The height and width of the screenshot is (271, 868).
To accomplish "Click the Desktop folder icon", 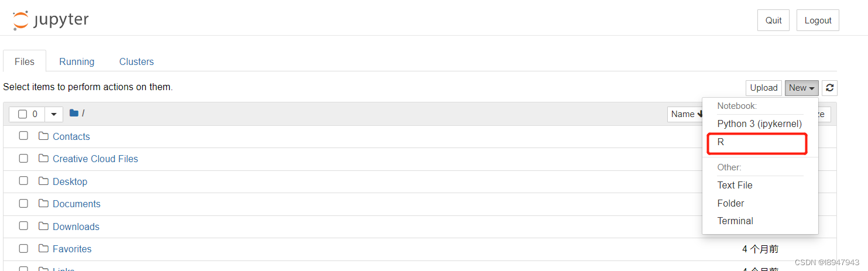I will [43, 181].
